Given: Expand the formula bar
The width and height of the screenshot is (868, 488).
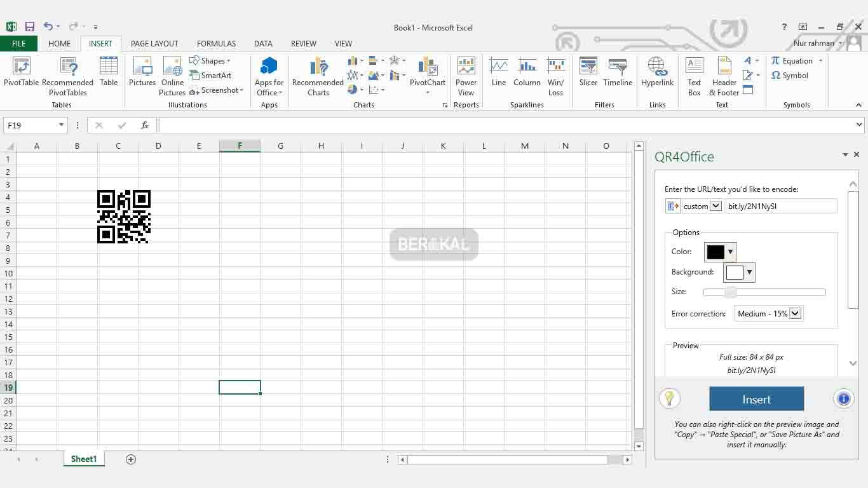Looking at the screenshot, I should (x=860, y=125).
